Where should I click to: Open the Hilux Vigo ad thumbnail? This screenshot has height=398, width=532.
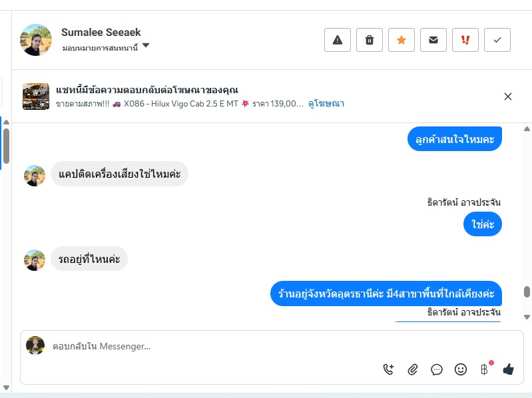pyautogui.click(x=36, y=97)
